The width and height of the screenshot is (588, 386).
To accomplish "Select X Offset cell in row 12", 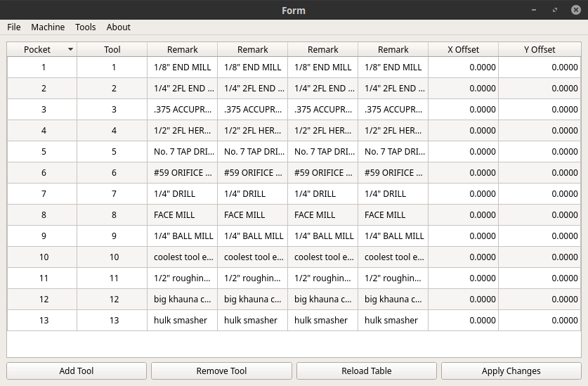I will coord(463,300).
